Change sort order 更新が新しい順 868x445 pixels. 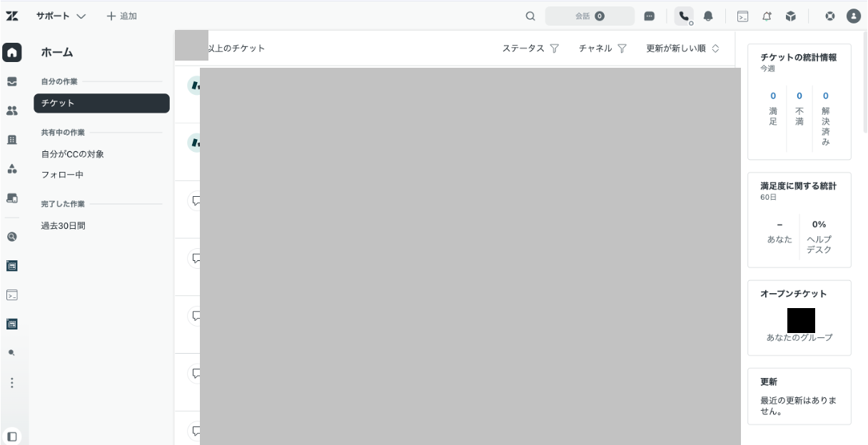pyautogui.click(x=683, y=48)
